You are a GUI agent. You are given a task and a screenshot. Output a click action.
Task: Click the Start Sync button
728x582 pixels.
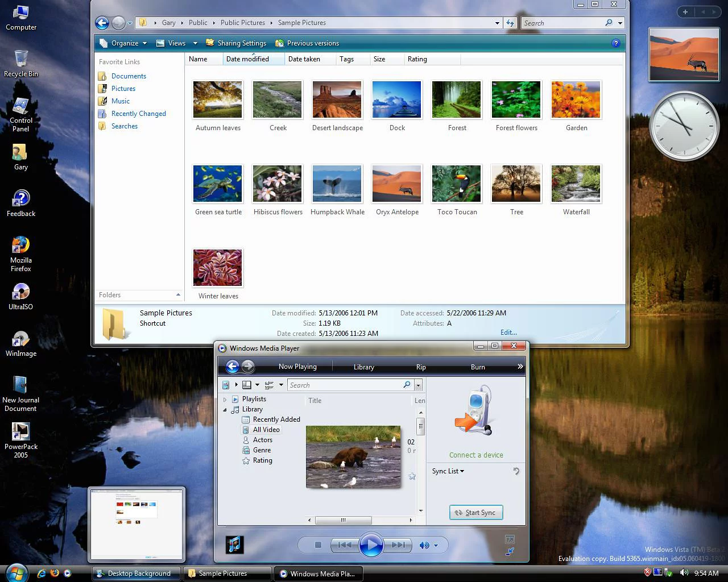[x=475, y=513]
